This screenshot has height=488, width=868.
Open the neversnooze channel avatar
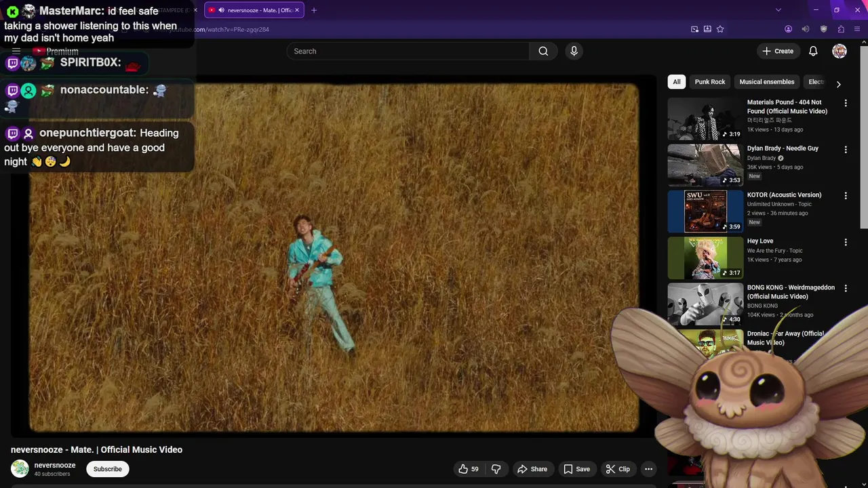point(20,468)
